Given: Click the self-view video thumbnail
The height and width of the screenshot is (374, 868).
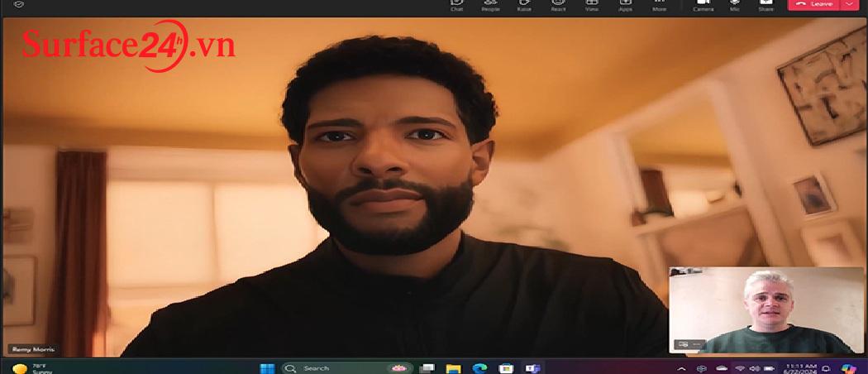Looking at the screenshot, I should click(x=765, y=310).
